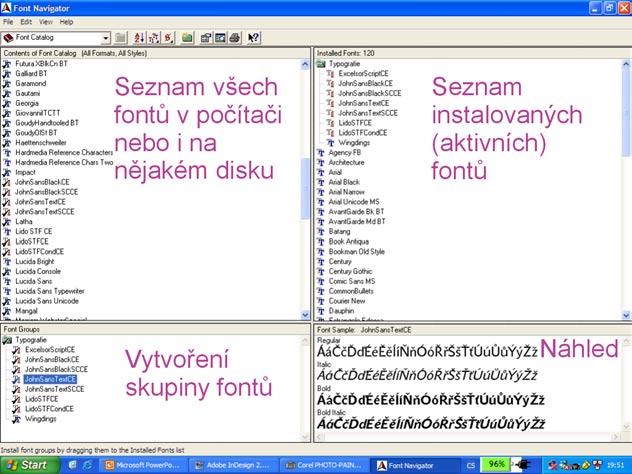Image resolution: width=632 pixels, height=474 pixels.
Task: Click the Typografie folder icon in Installed Fonts
Action: pos(321,64)
